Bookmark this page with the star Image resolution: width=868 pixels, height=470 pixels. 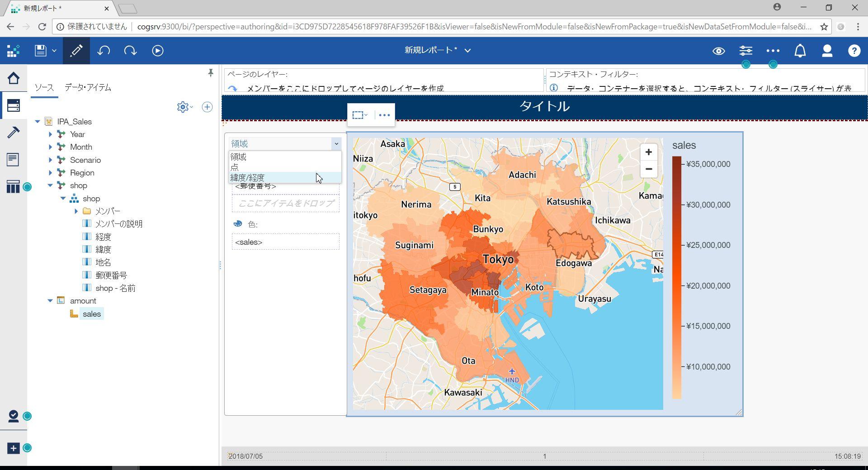tap(824, 27)
